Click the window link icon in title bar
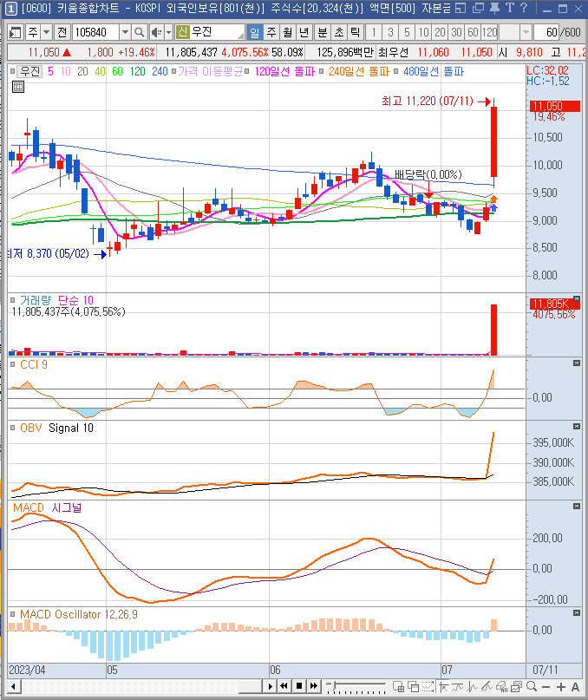Viewport: 588px width, 700px height. pos(461,8)
